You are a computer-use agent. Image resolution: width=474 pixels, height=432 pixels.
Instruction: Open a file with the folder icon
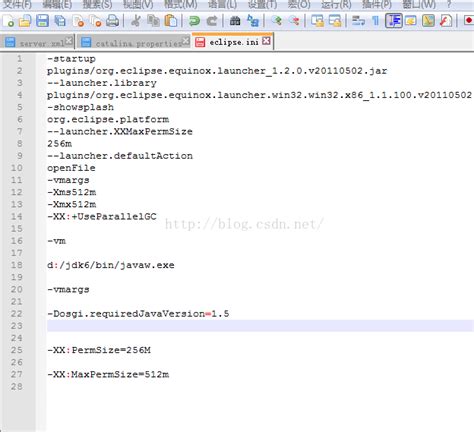(x=25, y=21)
